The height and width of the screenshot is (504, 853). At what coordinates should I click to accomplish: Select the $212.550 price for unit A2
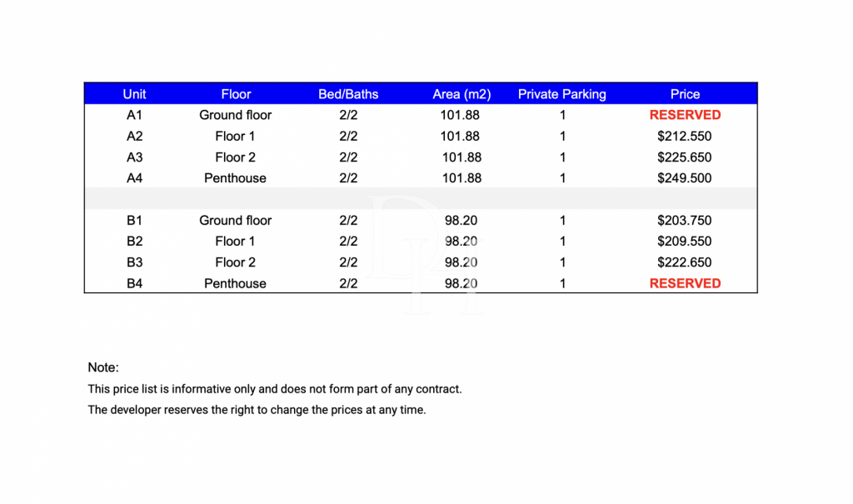pos(685,136)
